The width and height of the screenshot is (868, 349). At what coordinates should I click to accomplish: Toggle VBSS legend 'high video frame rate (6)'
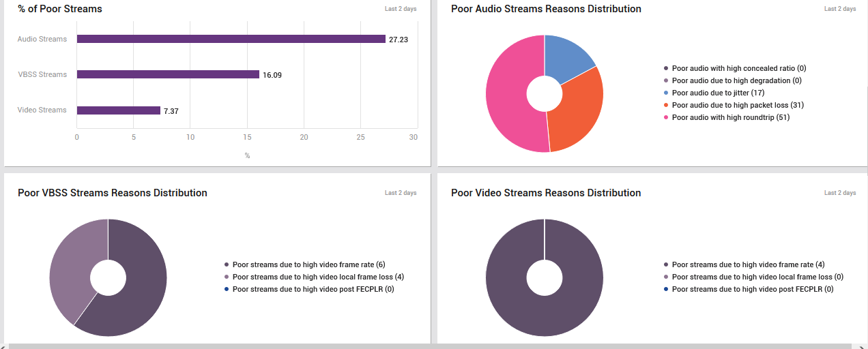point(305,264)
